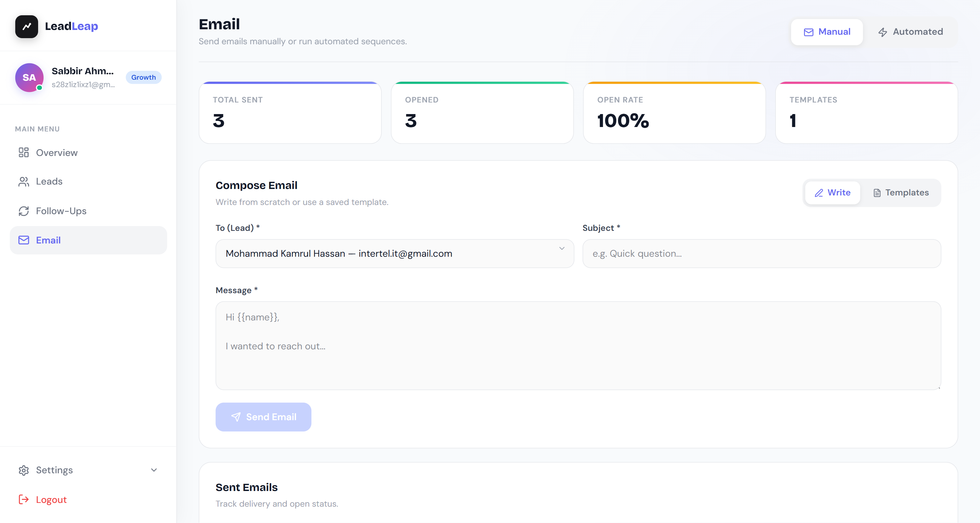
Task: Open the To (Lead) dropdown
Action: tap(394, 254)
